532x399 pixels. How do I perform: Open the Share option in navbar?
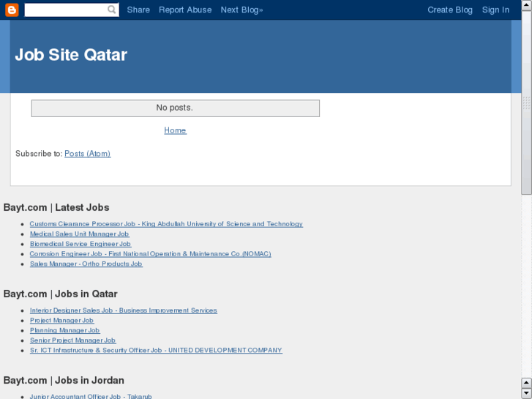click(138, 10)
